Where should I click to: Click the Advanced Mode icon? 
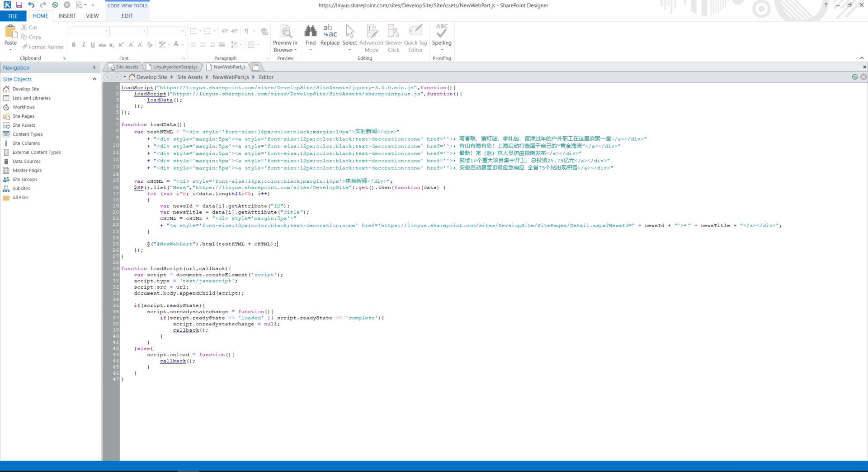tap(372, 31)
